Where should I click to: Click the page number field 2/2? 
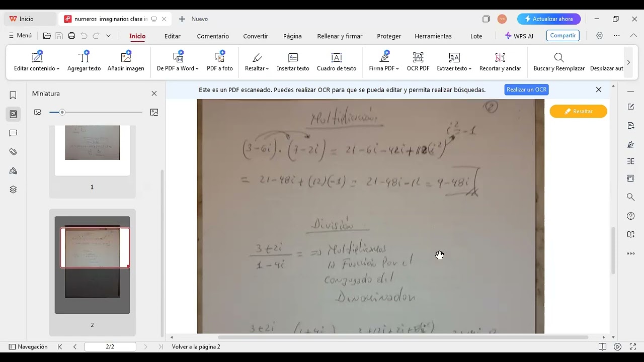pyautogui.click(x=110, y=346)
